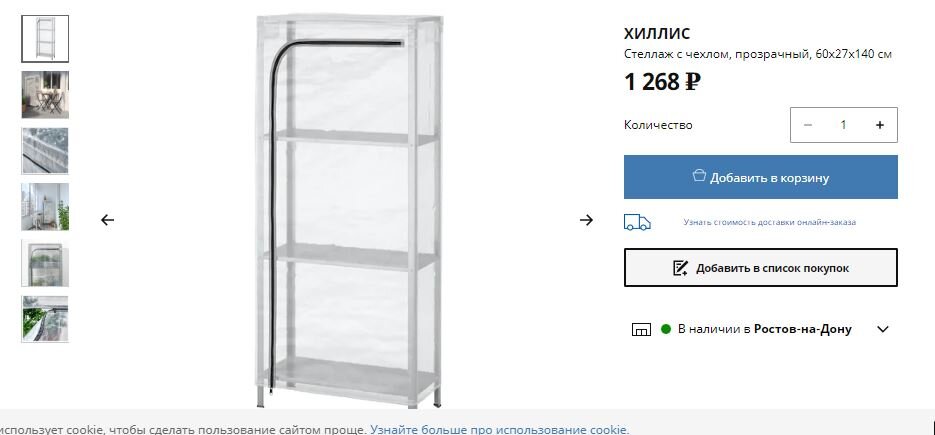
Task: Click the shopping basket icon on blue button
Action: [x=699, y=176]
